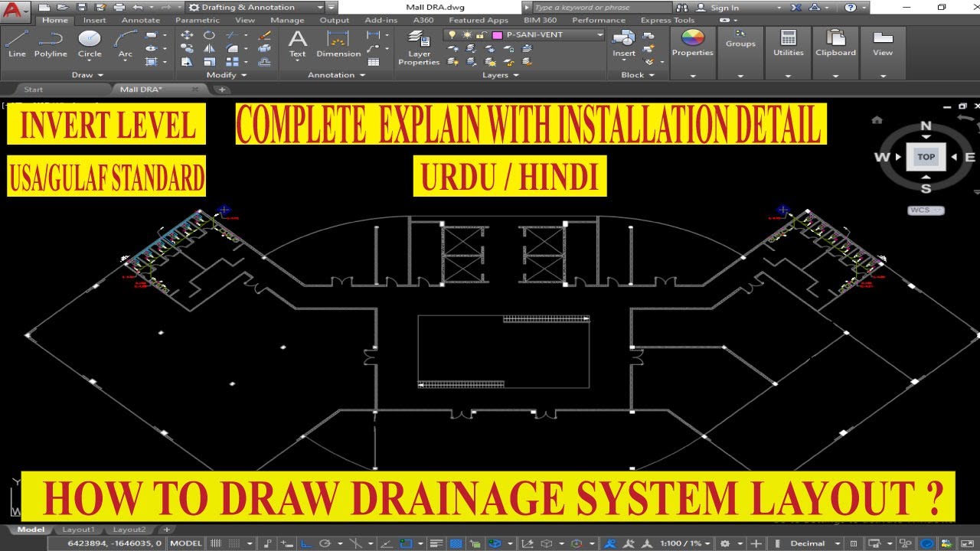Image resolution: width=980 pixels, height=551 pixels.
Task: Open the Annotate ribbon tab
Action: [x=141, y=21]
